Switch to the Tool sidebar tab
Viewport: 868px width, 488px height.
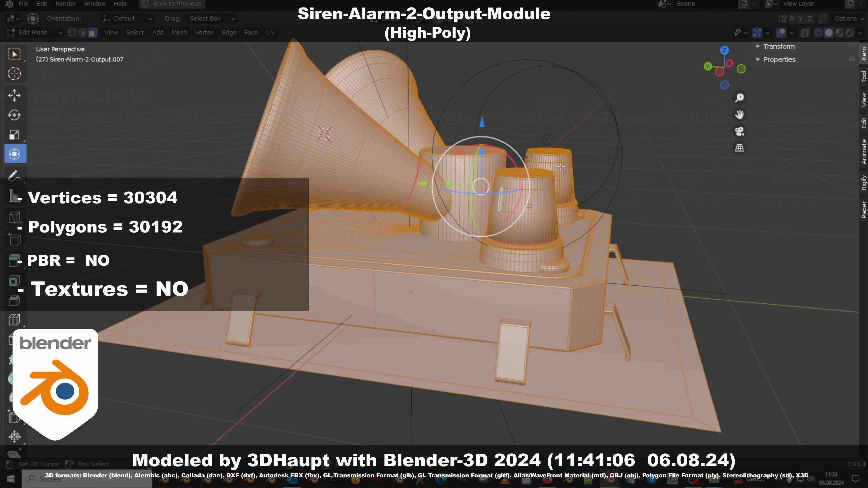coord(864,76)
